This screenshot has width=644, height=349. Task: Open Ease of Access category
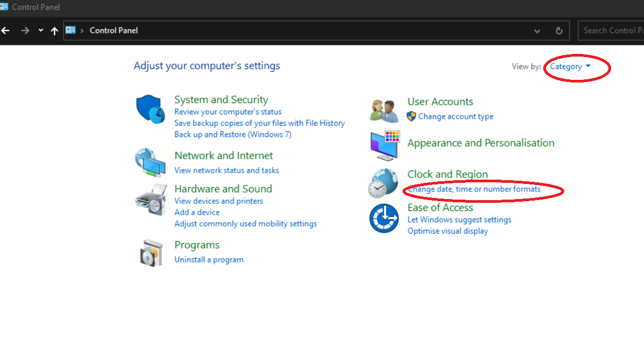pos(440,208)
